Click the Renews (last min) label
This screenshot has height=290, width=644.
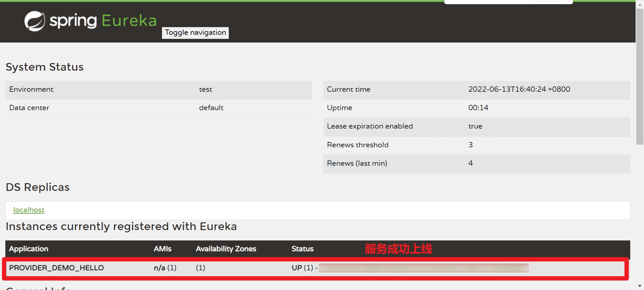coord(357,163)
